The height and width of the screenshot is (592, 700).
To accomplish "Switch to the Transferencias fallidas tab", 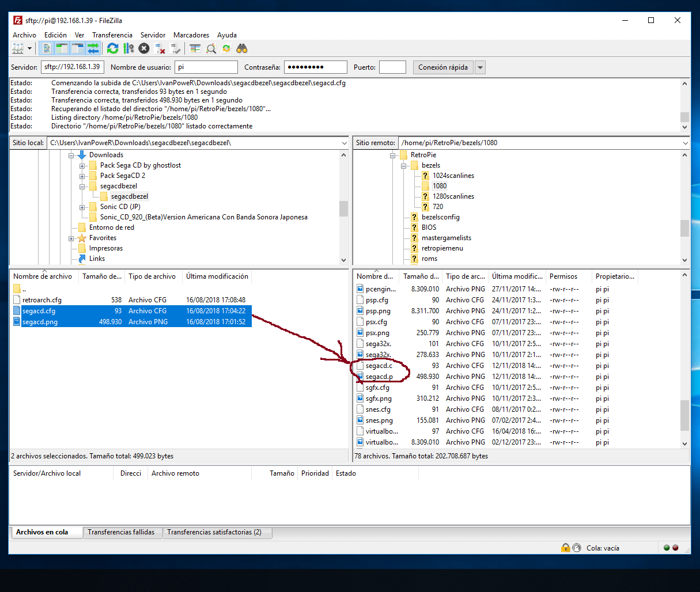I will [121, 532].
